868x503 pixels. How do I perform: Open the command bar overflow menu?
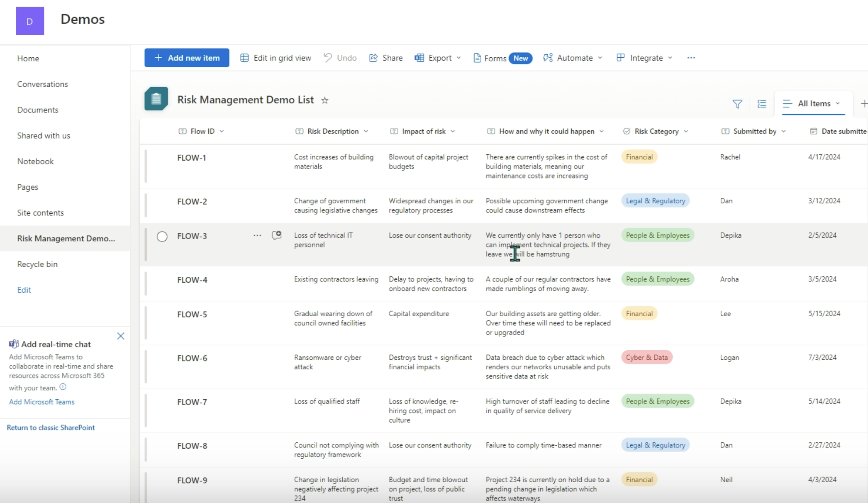point(690,58)
